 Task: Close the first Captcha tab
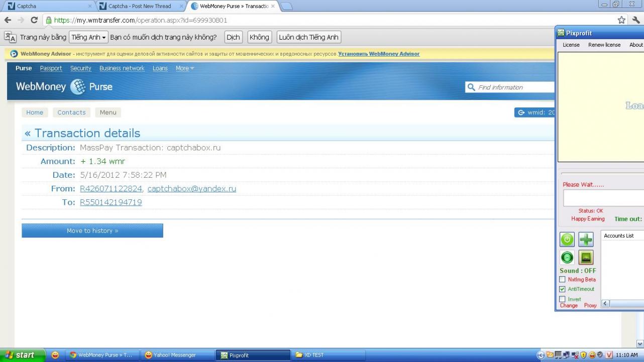tap(90, 7)
